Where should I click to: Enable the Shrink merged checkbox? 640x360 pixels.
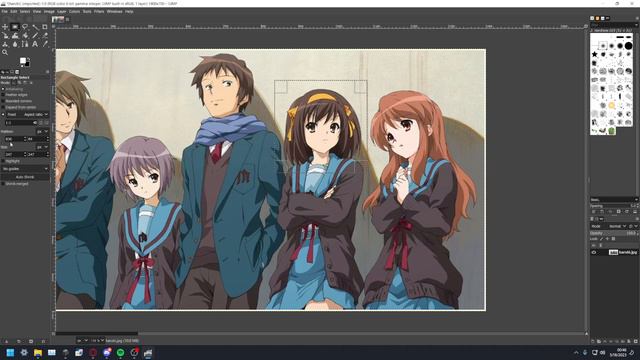(x=3, y=184)
